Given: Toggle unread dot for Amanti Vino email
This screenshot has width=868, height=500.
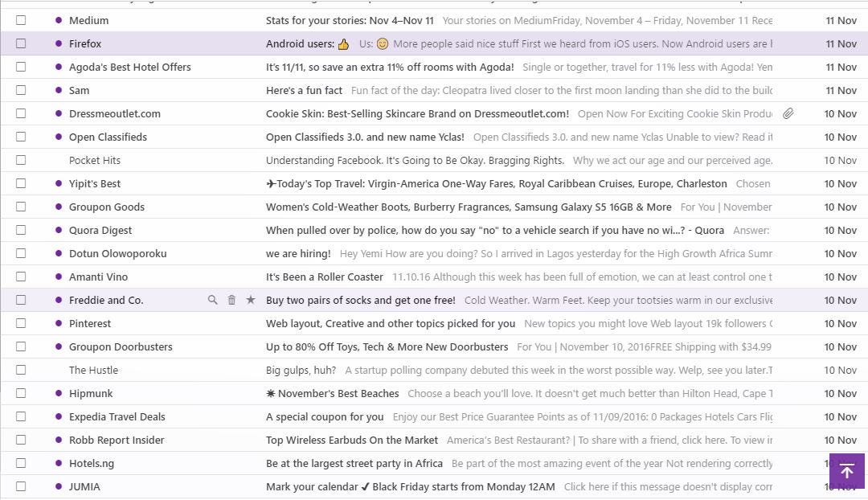Looking at the screenshot, I should 59,277.
